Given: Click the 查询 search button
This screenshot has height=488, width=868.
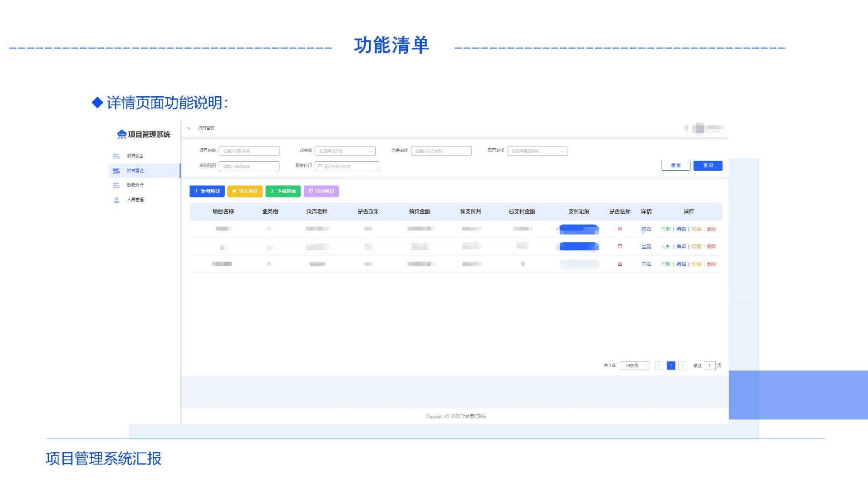Looking at the screenshot, I should [708, 166].
